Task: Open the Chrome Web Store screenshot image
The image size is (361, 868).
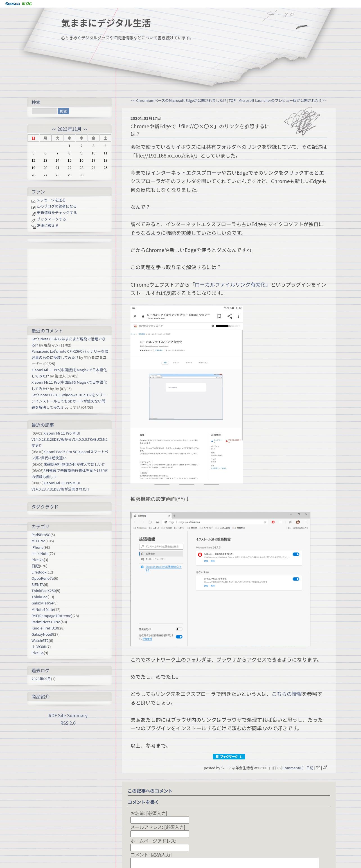Action: pos(187,395)
